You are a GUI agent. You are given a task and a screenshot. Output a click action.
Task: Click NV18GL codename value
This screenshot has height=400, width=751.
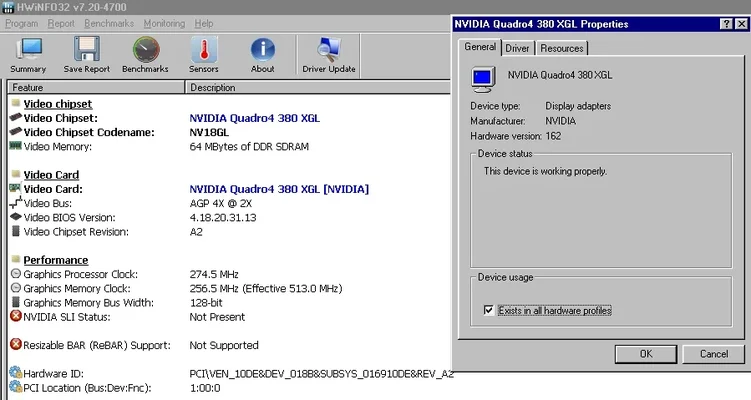(209, 132)
